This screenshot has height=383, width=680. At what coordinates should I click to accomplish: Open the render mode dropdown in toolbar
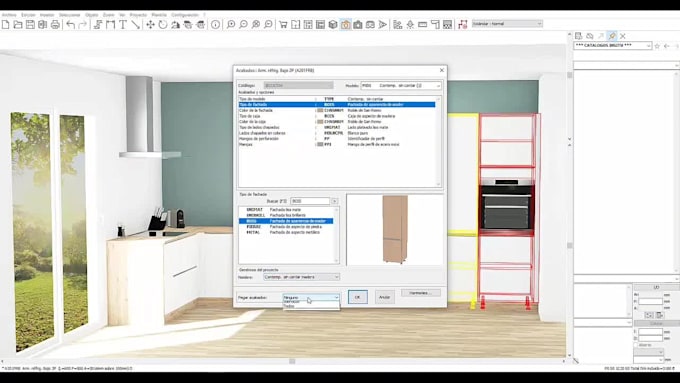tap(507, 24)
